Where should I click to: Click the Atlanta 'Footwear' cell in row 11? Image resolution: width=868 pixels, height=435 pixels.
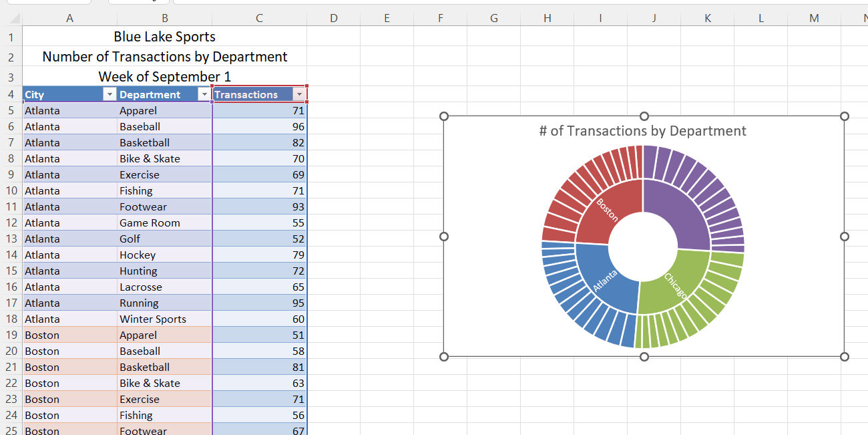[x=164, y=207]
